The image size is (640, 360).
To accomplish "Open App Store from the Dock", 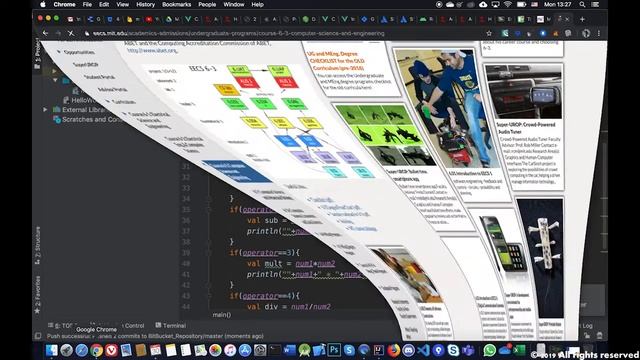I will pos(245,350).
